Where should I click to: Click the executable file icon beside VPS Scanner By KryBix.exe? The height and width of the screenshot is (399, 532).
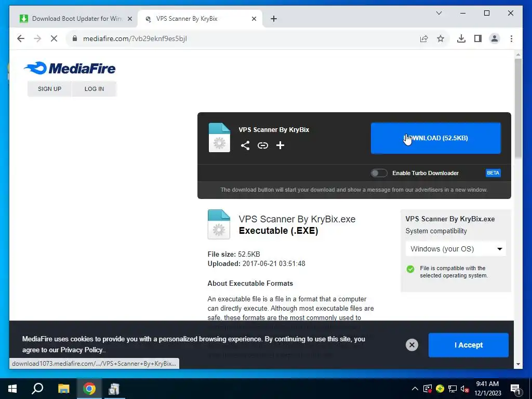[219, 224]
